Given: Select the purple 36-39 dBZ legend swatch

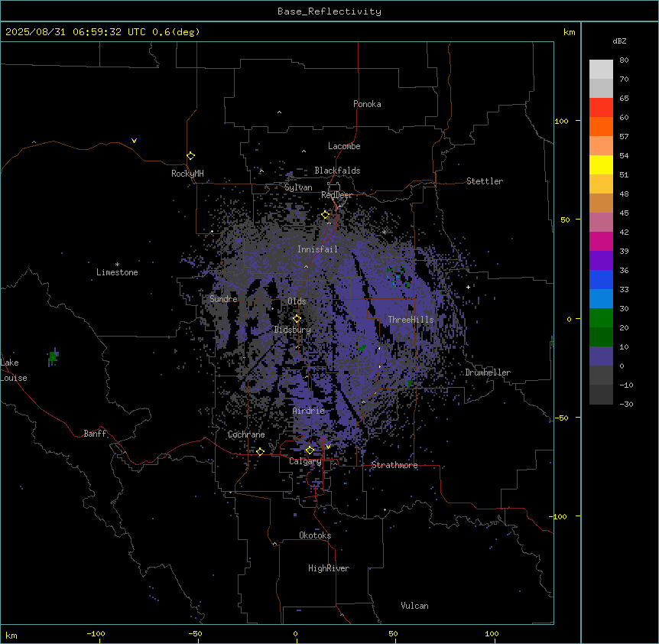Looking at the screenshot, I should 601,261.
